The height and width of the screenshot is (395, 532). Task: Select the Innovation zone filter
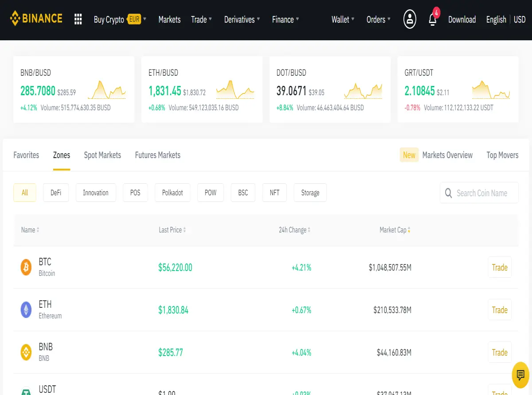point(96,193)
